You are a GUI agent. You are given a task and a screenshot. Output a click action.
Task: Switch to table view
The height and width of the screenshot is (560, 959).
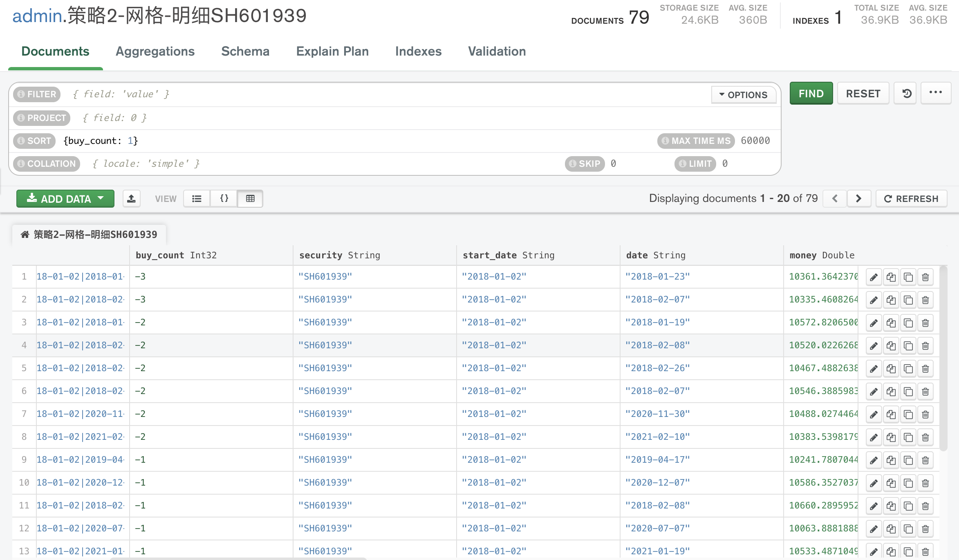point(250,199)
